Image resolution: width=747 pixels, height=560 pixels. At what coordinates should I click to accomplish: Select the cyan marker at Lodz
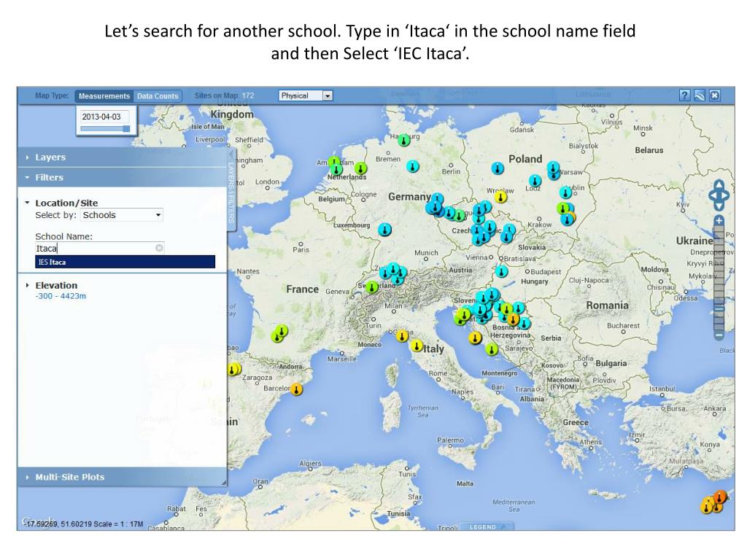click(535, 181)
